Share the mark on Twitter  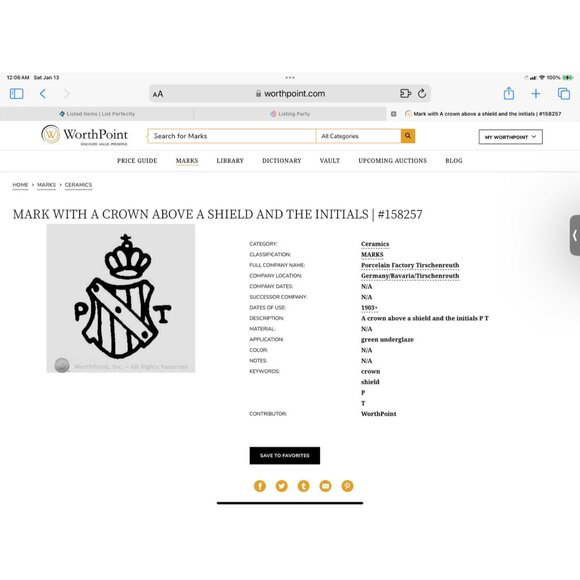point(281,486)
